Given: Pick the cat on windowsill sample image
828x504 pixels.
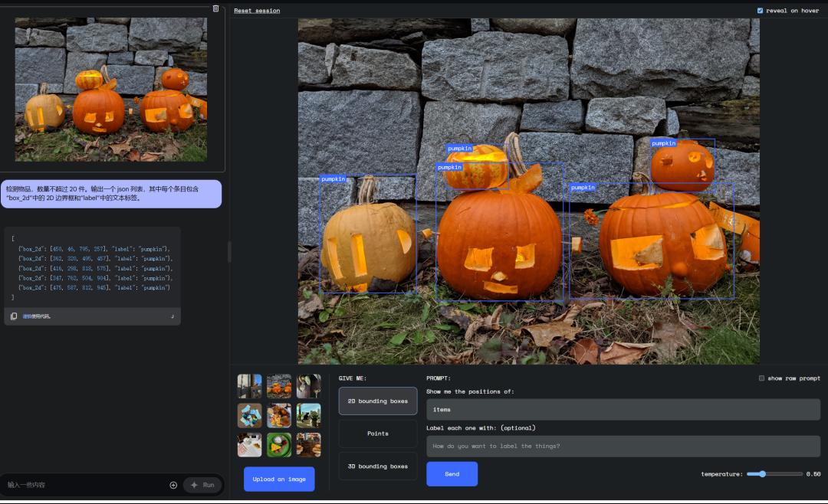Looking at the screenshot, I should pyautogui.click(x=308, y=416).
